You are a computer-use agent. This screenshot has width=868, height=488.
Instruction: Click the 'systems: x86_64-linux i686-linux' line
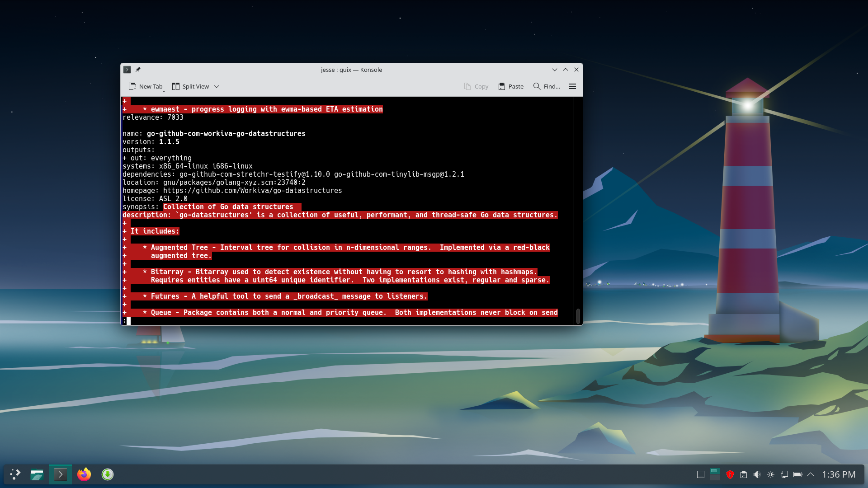point(188,166)
